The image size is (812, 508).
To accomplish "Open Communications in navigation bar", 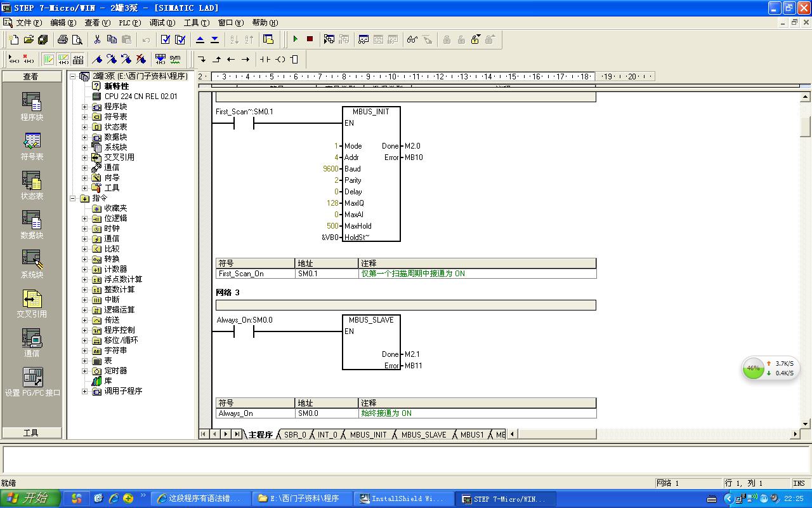I will tap(32, 343).
